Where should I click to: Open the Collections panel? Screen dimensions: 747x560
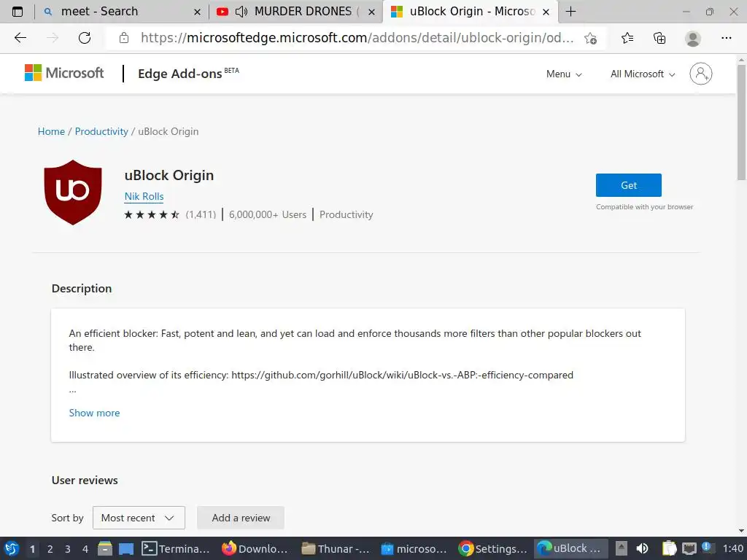[x=659, y=38]
